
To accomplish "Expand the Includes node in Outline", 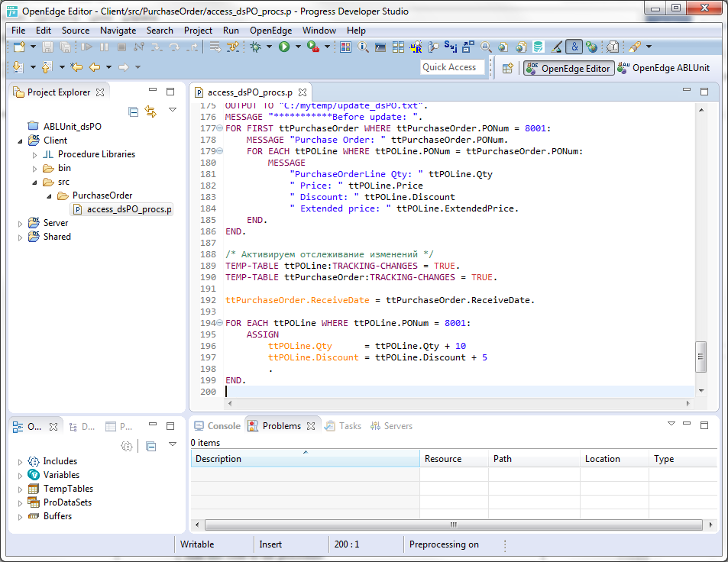I will point(20,462).
